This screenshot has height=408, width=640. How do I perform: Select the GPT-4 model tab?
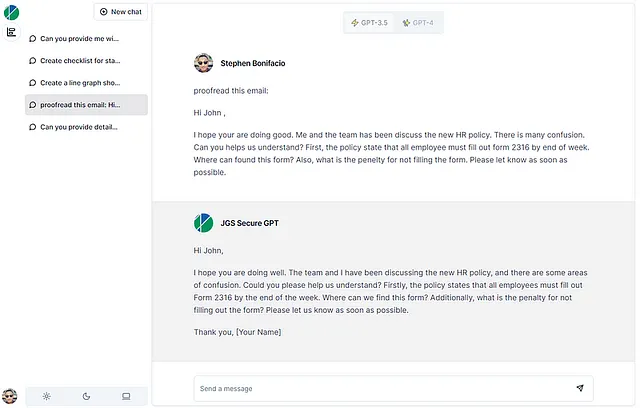(x=418, y=23)
